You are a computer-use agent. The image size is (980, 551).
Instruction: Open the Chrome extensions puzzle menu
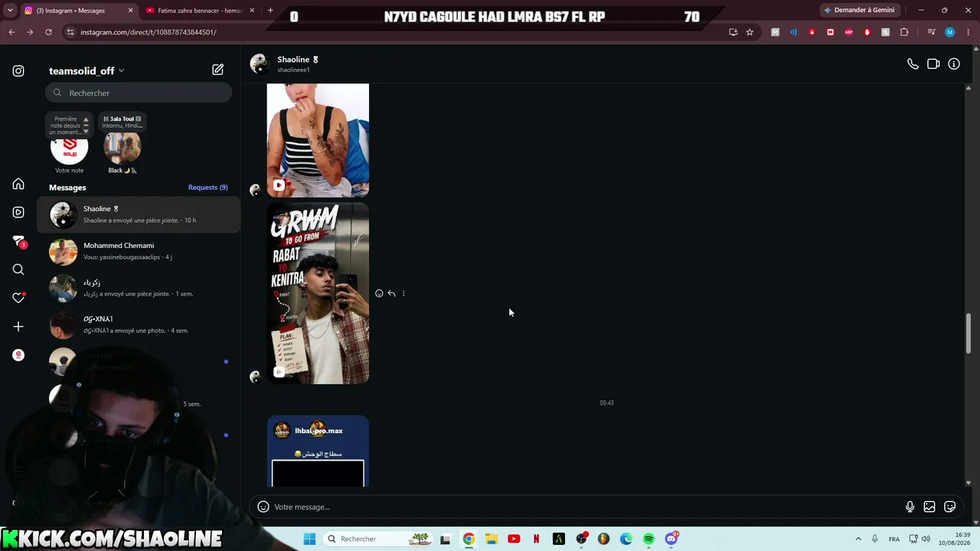904,32
